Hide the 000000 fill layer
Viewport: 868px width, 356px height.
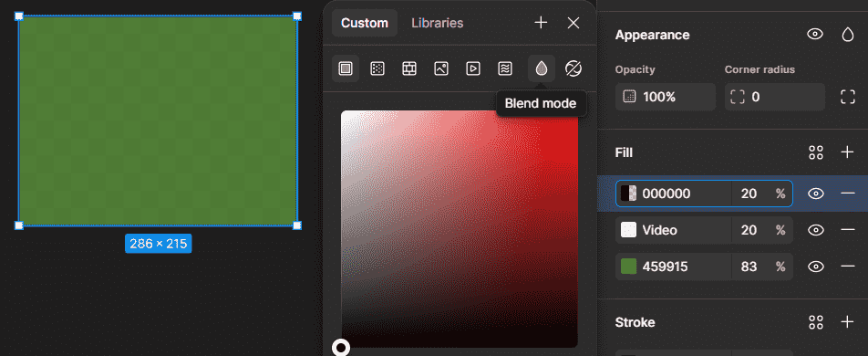pyautogui.click(x=816, y=194)
